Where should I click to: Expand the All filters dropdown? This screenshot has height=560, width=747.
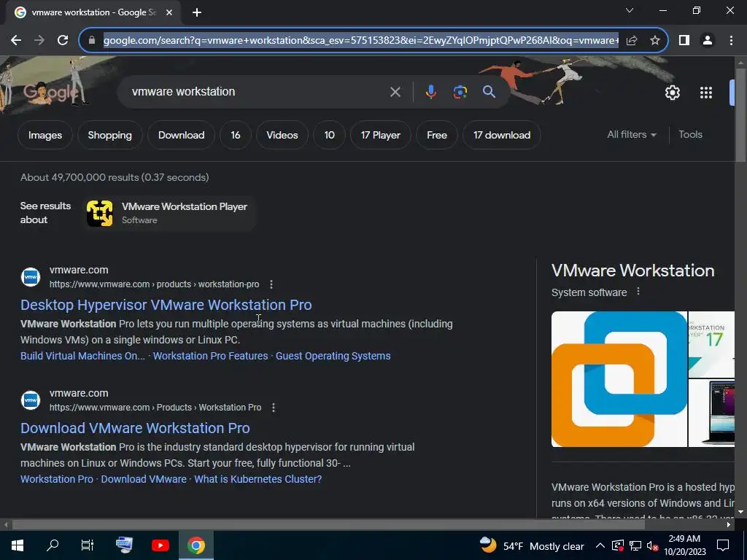point(632,135)
